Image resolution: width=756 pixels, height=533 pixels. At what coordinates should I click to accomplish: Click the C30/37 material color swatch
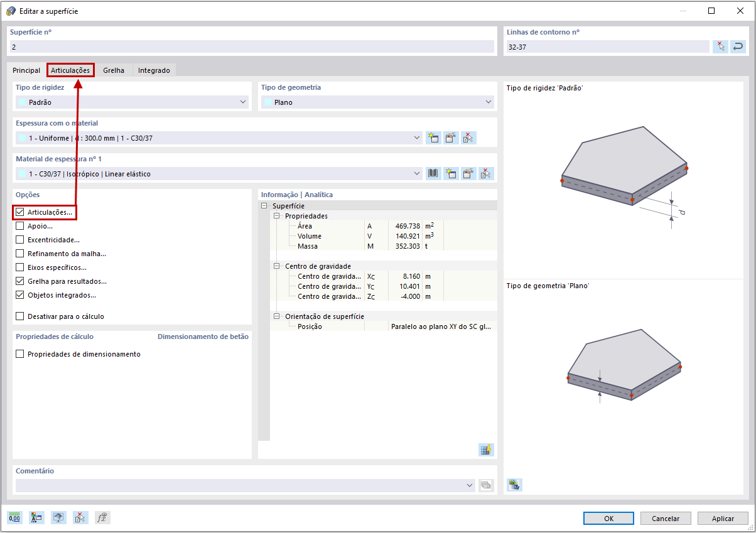[22, 174]
